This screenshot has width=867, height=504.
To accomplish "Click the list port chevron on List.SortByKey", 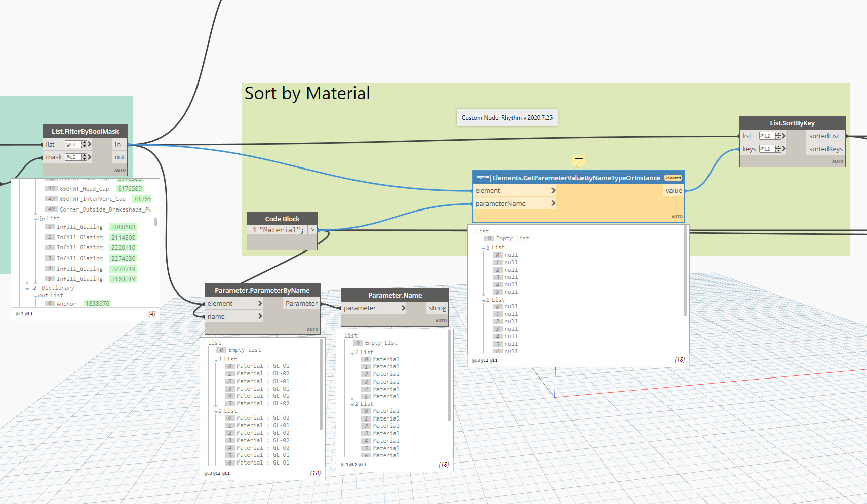I will click(784, 136).
